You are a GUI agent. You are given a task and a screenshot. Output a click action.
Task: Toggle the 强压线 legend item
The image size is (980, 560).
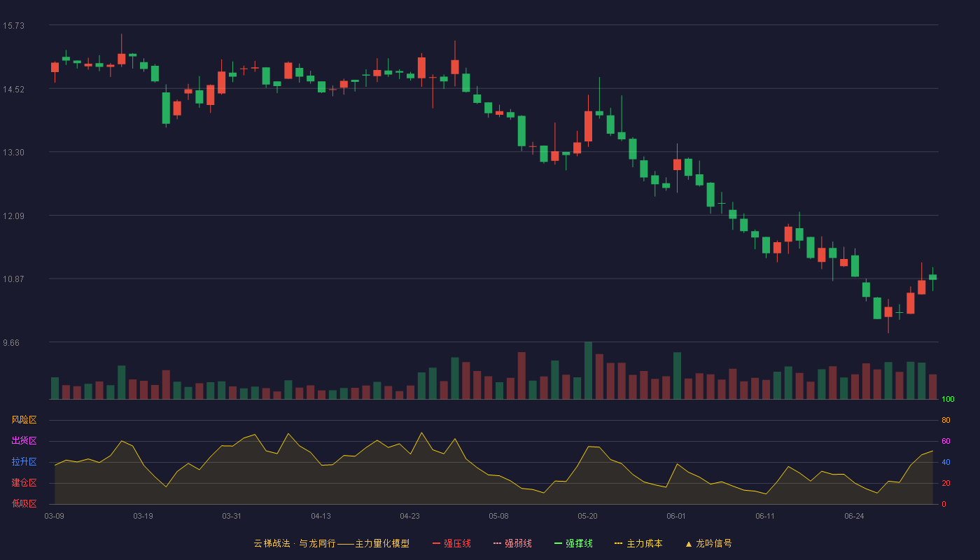tap(451, 543)
